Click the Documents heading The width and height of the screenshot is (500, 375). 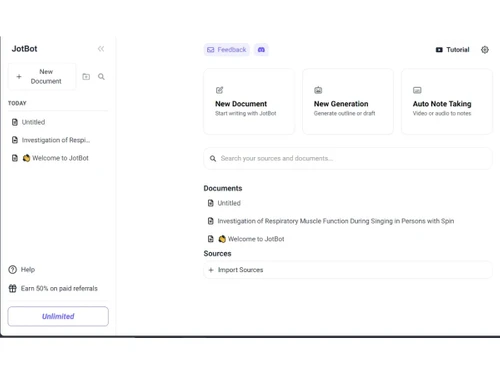point(223,188)
